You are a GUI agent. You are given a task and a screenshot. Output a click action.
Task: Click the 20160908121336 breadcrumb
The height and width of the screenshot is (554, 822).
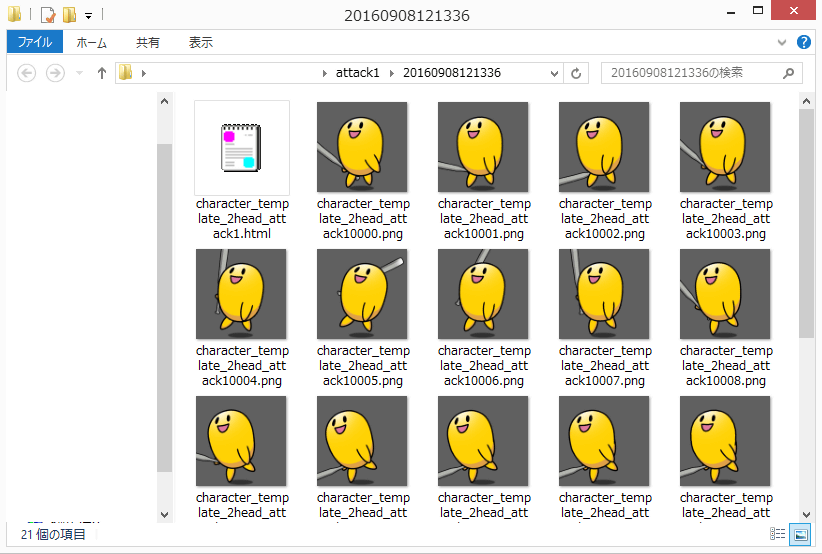pos(451,73)
